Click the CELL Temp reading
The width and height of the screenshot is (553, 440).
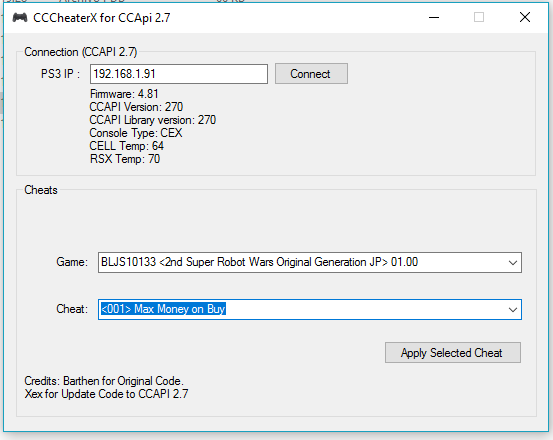[127, 146]
